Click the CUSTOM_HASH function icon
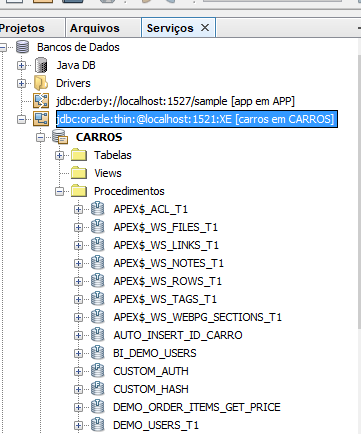This screenshot has height=434, width=361. coord(98,389)
